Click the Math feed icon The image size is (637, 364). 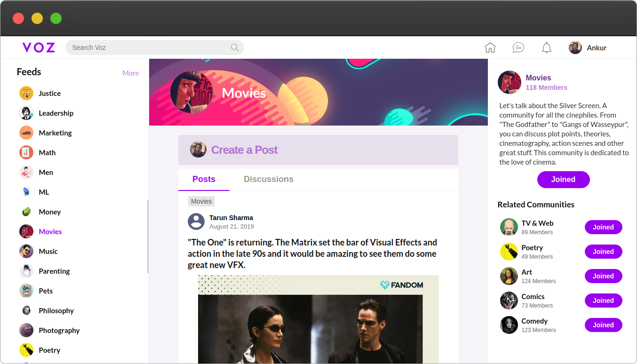[x=26, y=152]
